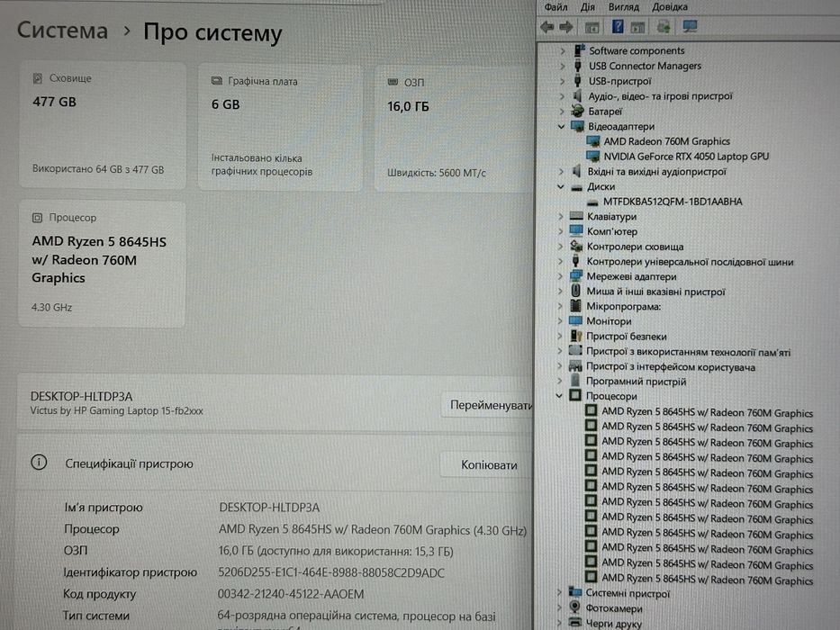
Task: Click the Forward arrow in Device Manager toolbar
Action: (566, 26)
